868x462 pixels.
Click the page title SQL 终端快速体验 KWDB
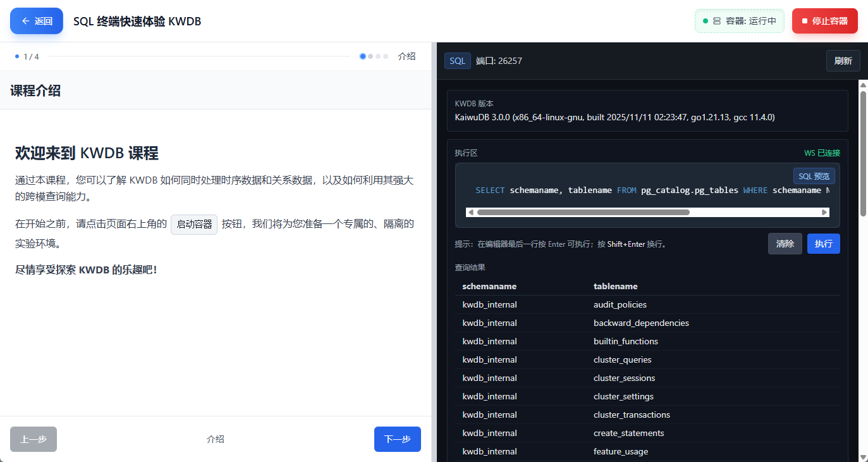pos(137,21)
